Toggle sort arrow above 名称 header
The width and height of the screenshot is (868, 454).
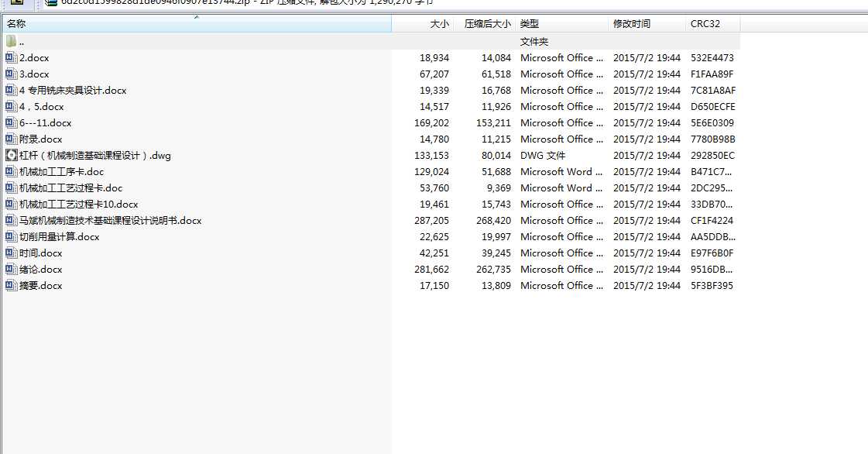pos(197,18)
